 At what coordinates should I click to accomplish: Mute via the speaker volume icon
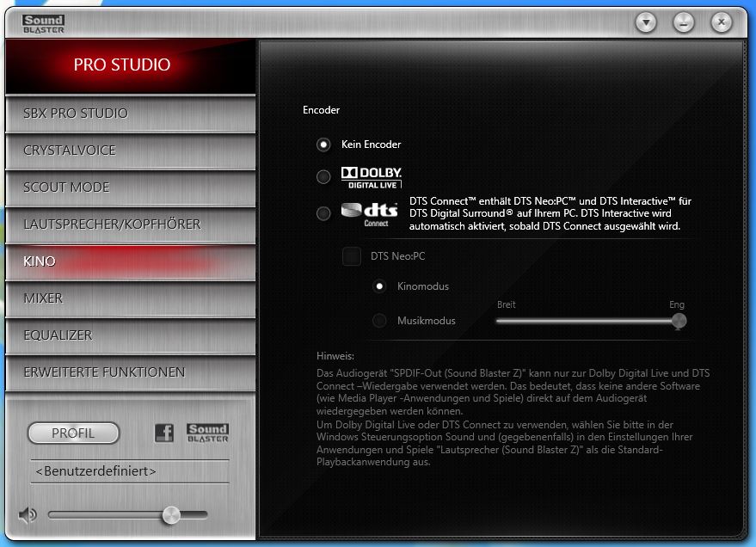28,515
